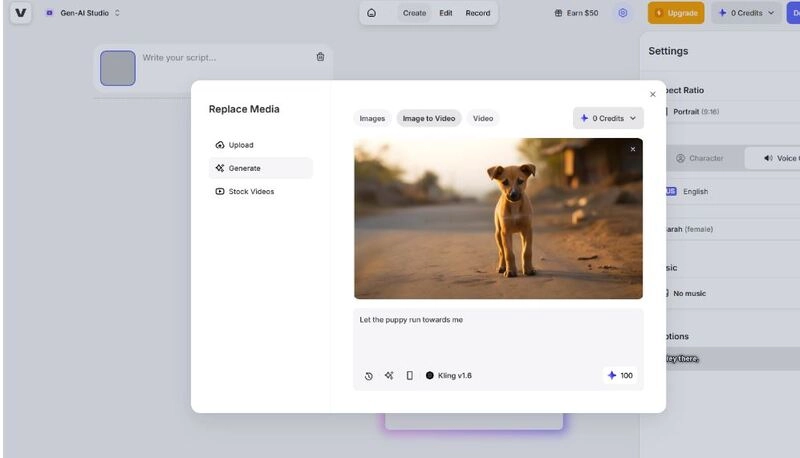800x458 pixels.
Task: Click the history icon in prompt toolbar
Action: 368,376
